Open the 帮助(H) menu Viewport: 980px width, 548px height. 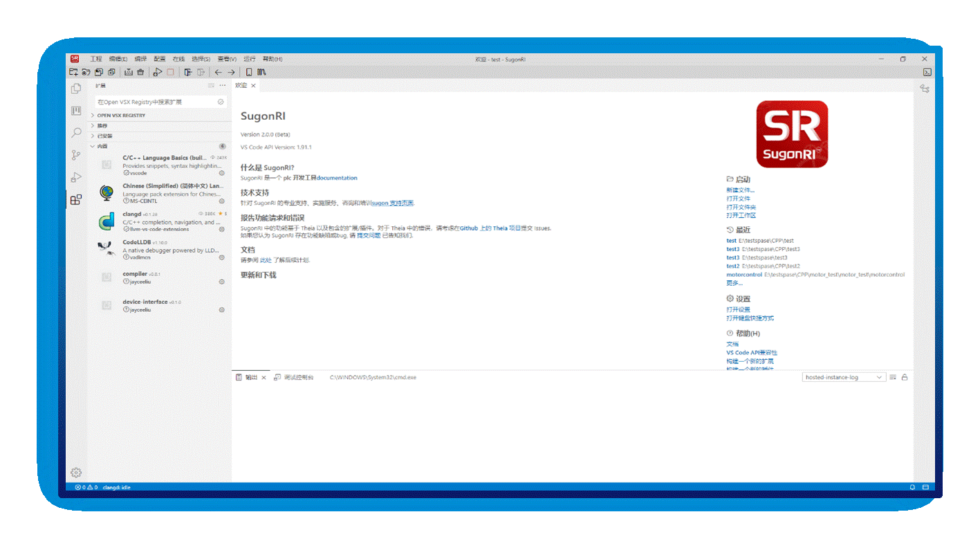272,60
